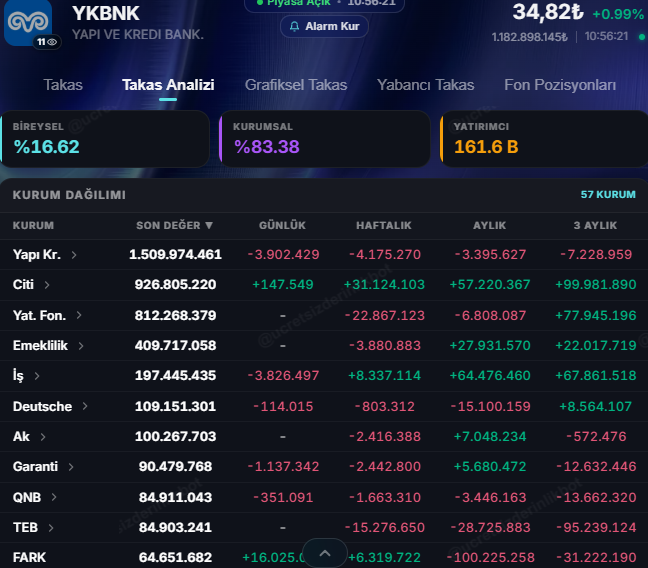Click Yapı Kr. daily value -3.902.429
Viewport: 648px width, 568px height.
[x=283, y=254]
